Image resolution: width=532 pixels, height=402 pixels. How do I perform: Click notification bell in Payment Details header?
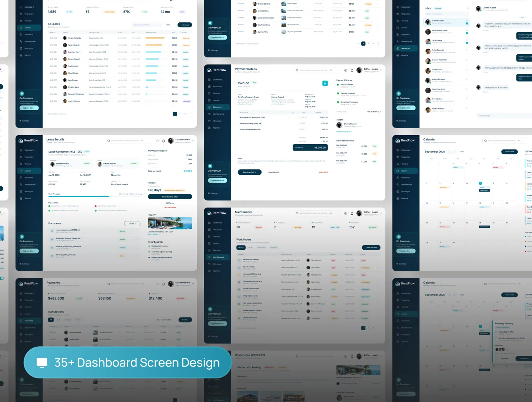click(x=352, y=70)
